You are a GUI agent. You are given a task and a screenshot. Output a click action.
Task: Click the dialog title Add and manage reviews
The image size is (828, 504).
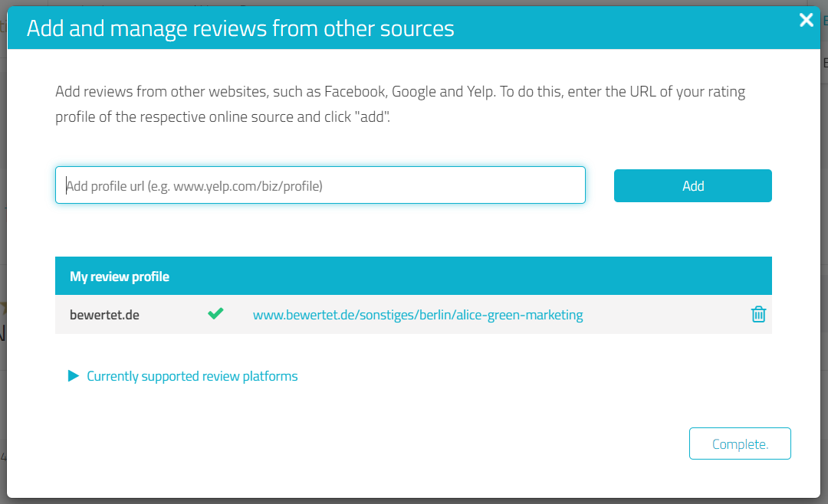[x=240, y=28]
